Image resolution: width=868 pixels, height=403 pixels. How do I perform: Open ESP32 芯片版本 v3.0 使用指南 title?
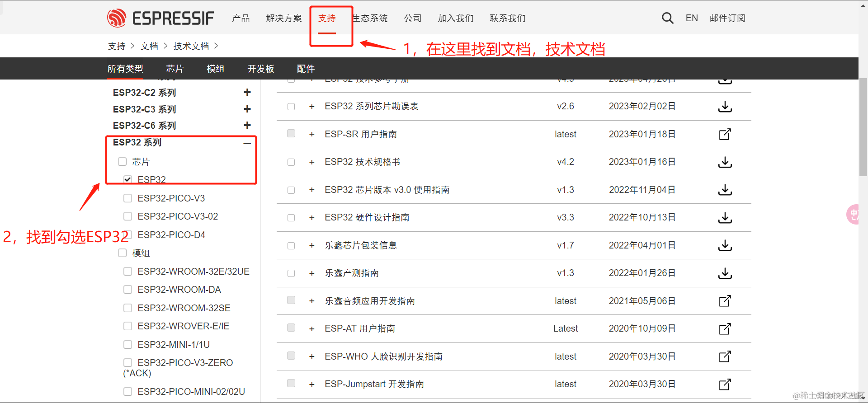[387, 190]
